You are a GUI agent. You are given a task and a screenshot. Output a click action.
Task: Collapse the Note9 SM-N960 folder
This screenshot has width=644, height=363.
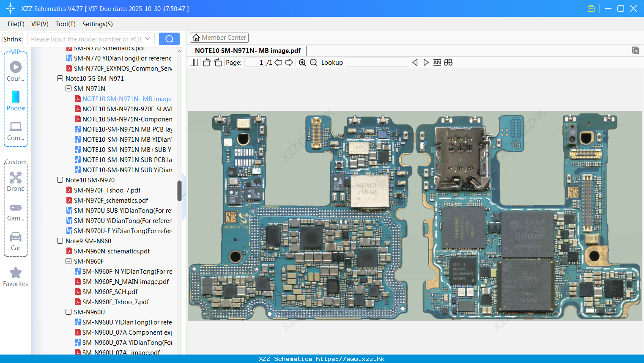pos(60,241)
